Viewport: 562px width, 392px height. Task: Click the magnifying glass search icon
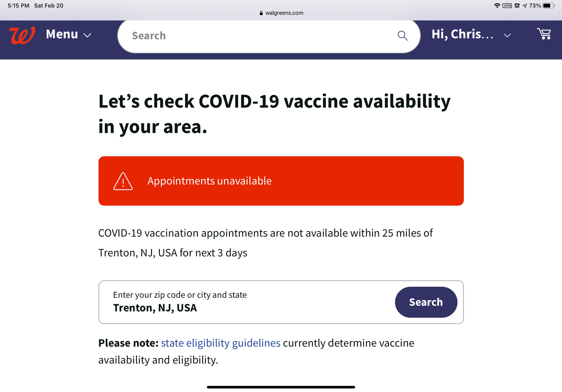coord(402,36)
